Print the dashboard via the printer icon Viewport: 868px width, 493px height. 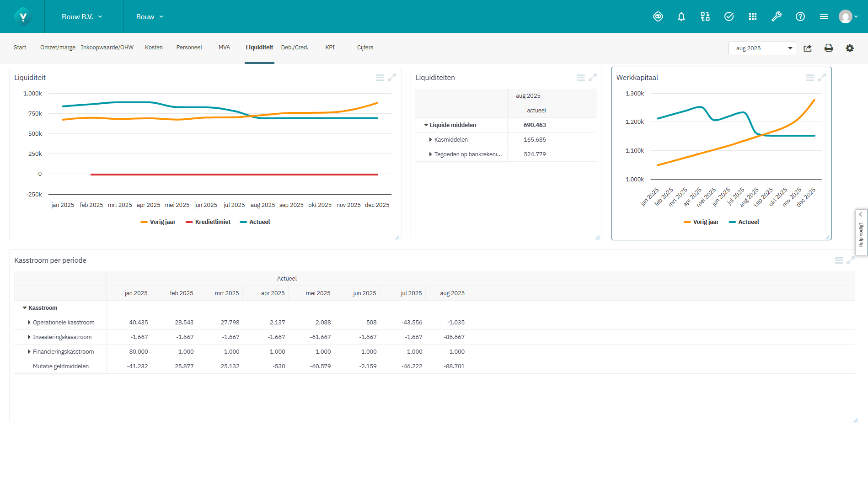pyautogui.click(x=829, y=48)
